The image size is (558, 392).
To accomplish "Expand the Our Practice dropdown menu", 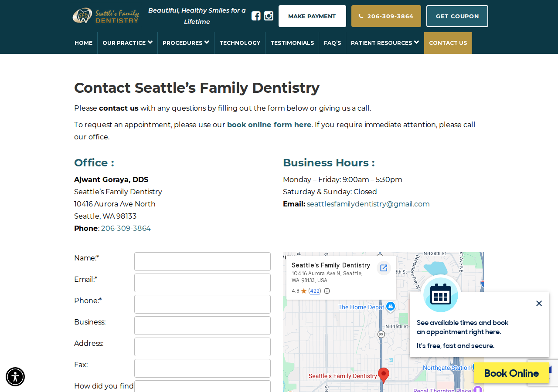I will [127, 43].
